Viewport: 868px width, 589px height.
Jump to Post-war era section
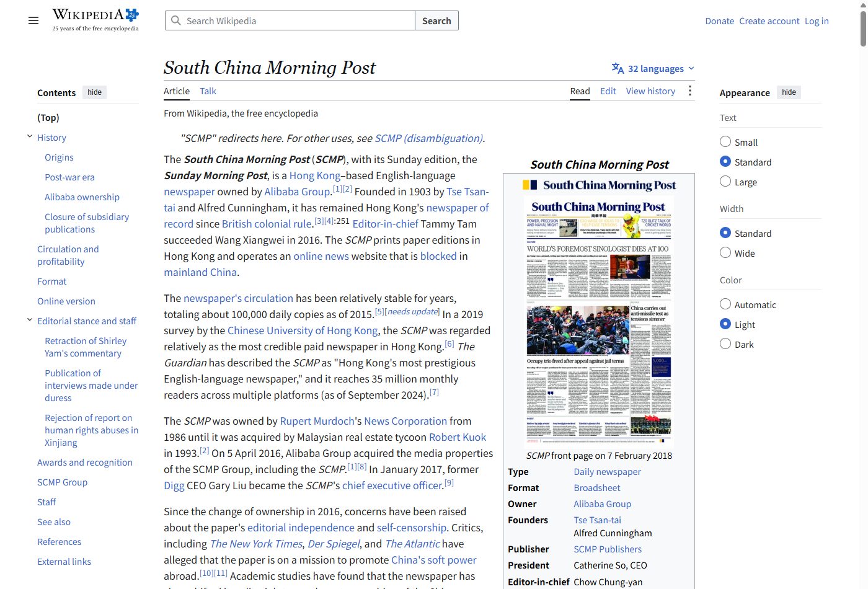pos(69,177)
